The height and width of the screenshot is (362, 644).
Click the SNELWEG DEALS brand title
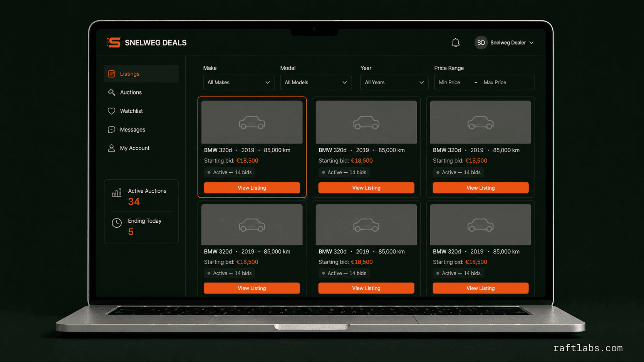[156, 43]
